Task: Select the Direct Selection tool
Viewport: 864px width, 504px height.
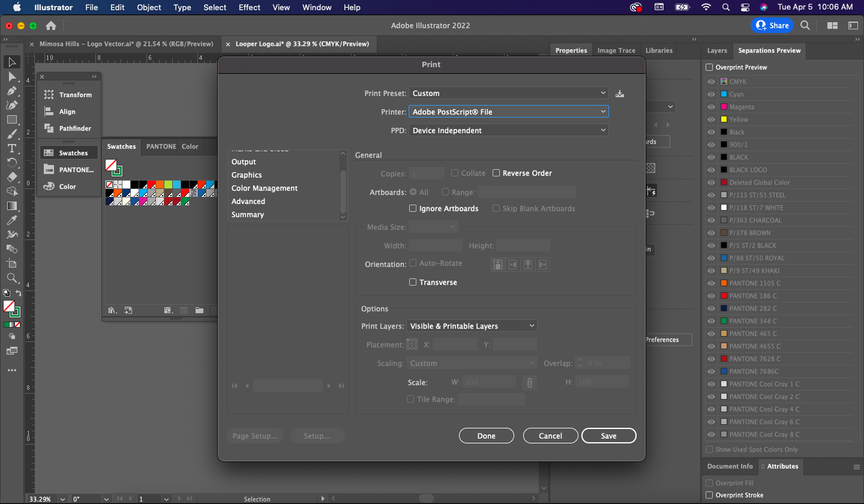Action: [11, 76]
